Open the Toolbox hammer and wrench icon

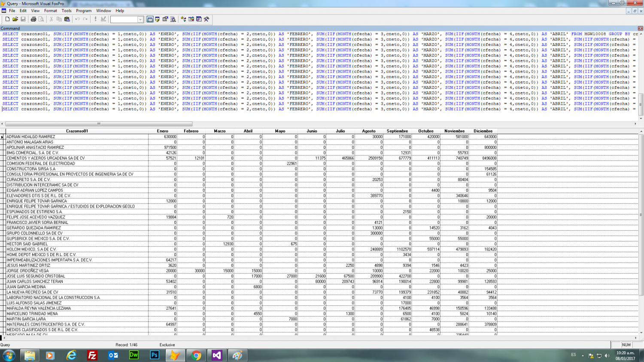pyautogui.click(x=207, y=19)
